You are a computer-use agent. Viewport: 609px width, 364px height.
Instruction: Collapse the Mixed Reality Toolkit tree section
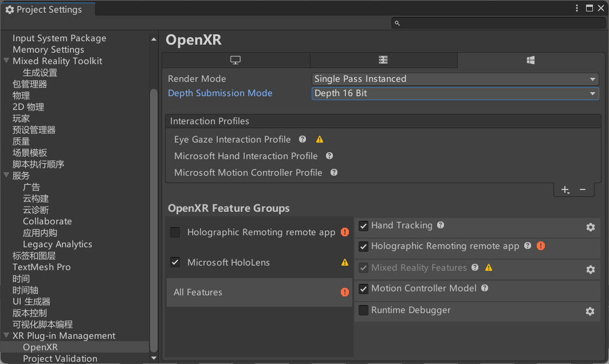pos(6,61)
